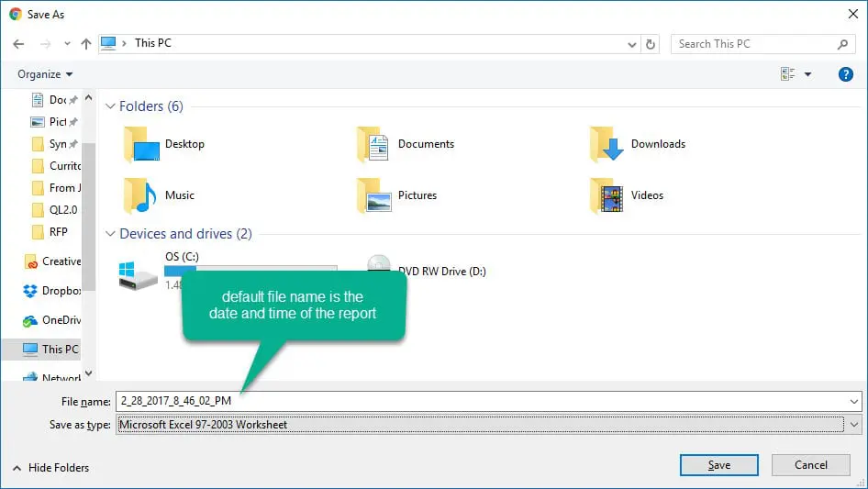868x489 pixels.
Task: Select the Videos folder icon
Action: click(x=606, y=194)
